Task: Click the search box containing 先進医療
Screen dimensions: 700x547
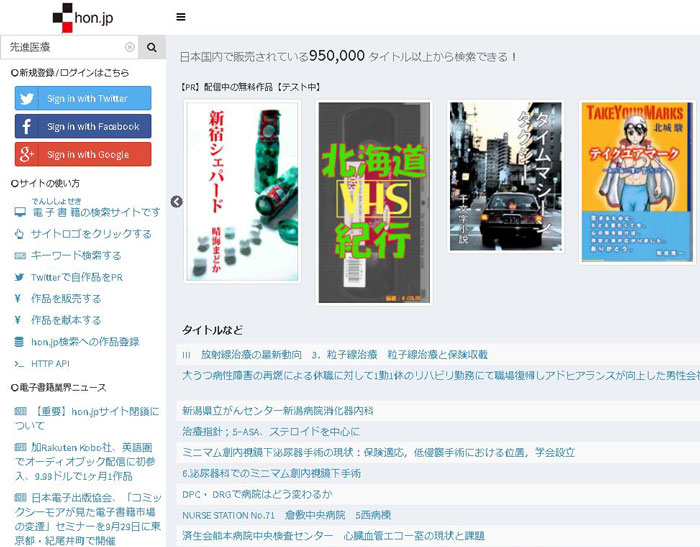Action: [x=64, y=47]
